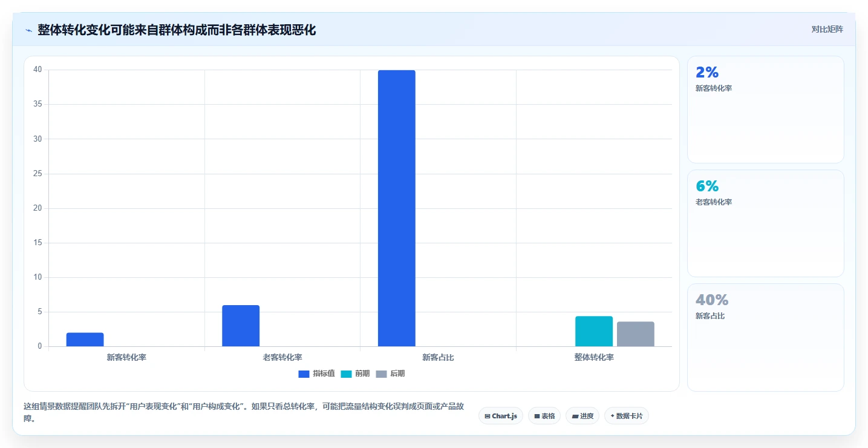Click the 老客转化率 x-axis label
The height and width of the screenshot is (448, 868).
282,357
